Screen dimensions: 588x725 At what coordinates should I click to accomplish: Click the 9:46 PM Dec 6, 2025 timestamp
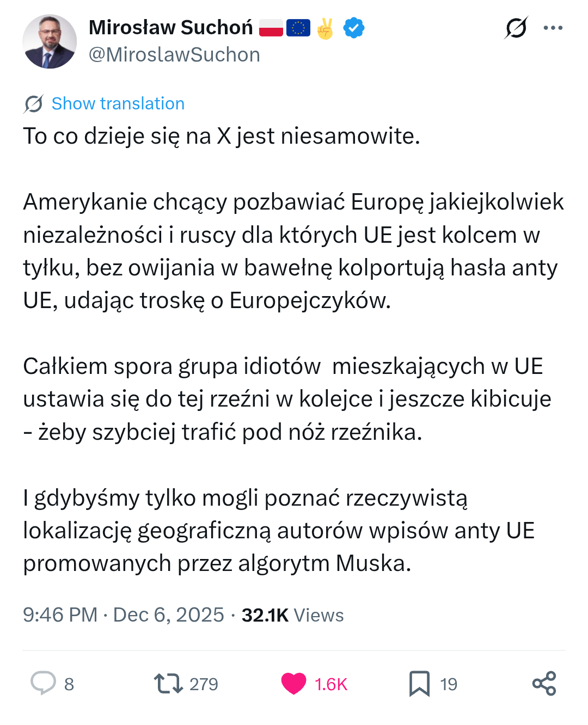pos(123,615)
